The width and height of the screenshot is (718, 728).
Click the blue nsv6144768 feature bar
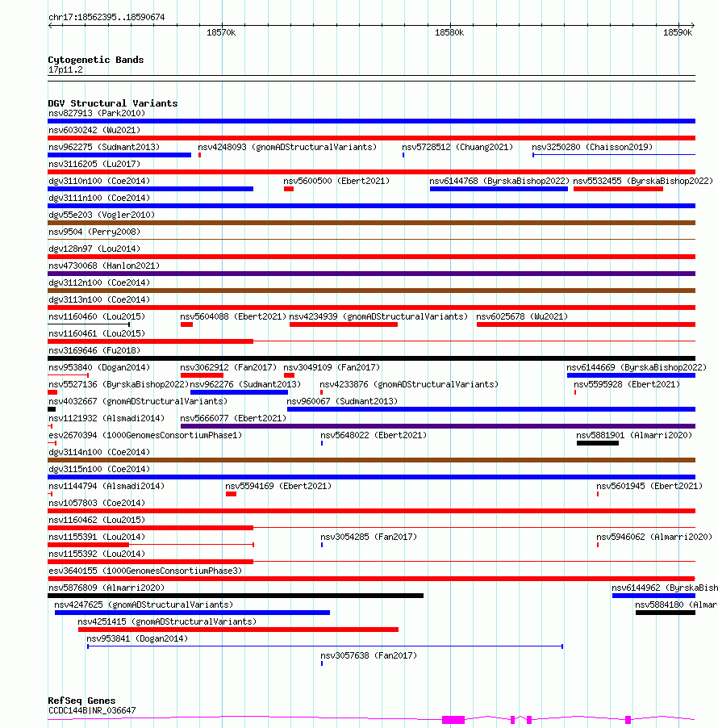tap(499, 189)
